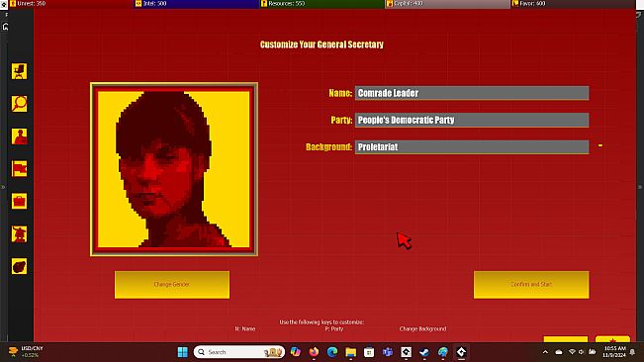The width and height of the screenshot is (644, 362).
Task: Open the calendar app taskbar icon
Action: pyautogui.click(x=369, y=352)
